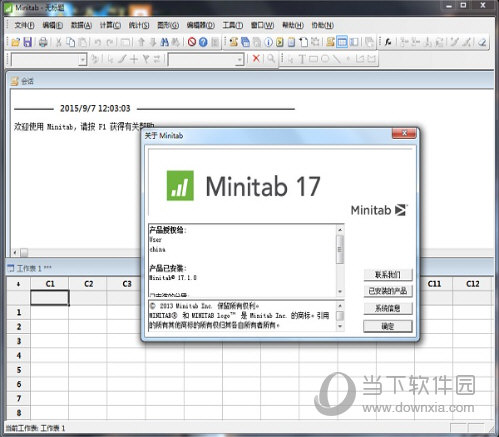Select the crosshair plus tool icon
Viewport: 499px width, 437px height.
(x=134, y=59)
